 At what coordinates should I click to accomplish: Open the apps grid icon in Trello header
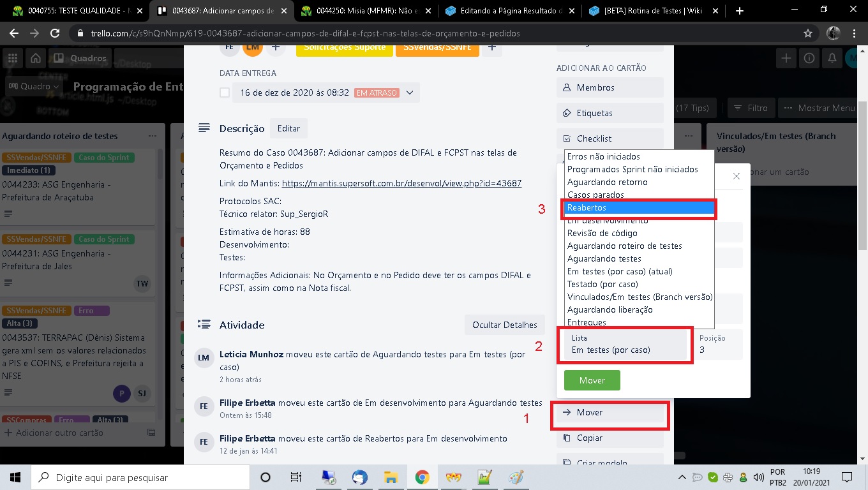12,58
